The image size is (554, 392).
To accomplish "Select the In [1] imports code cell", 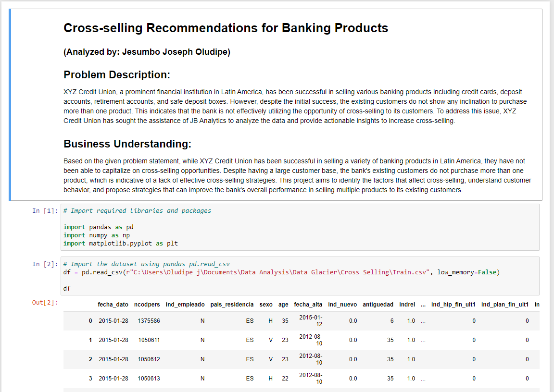I will tap(300, 227).
